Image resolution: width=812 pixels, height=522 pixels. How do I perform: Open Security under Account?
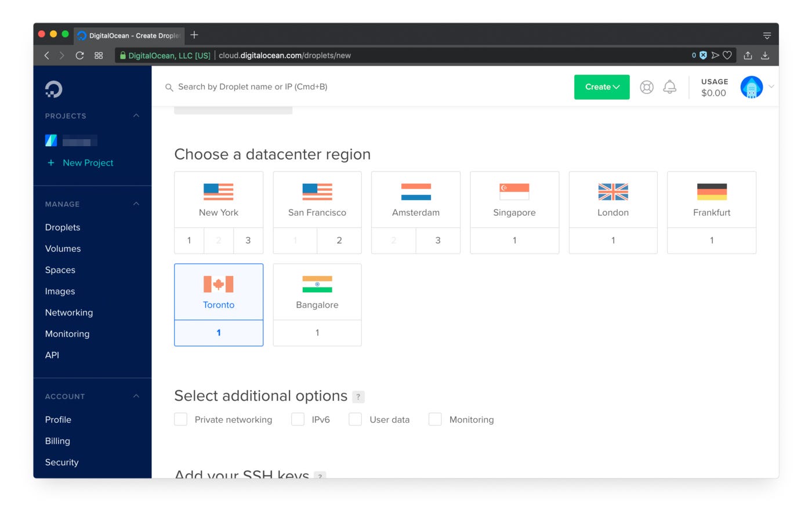click(61, 462)
